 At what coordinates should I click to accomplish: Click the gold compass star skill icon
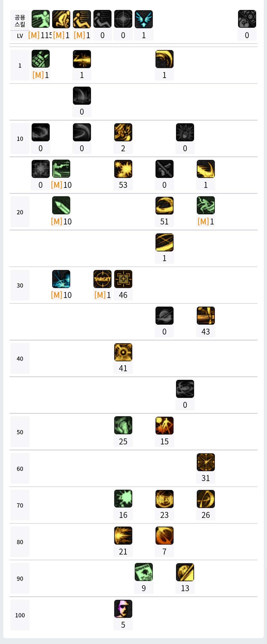(205, 462)
